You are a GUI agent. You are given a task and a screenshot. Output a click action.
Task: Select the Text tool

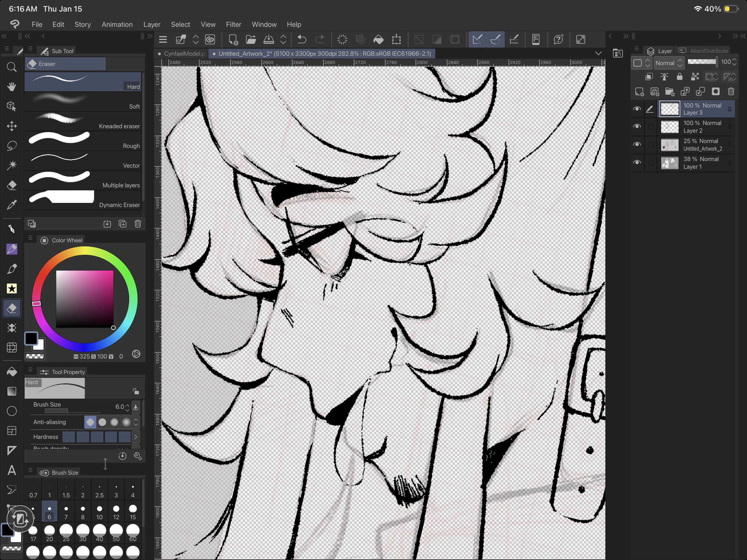(x=12, y=470)
